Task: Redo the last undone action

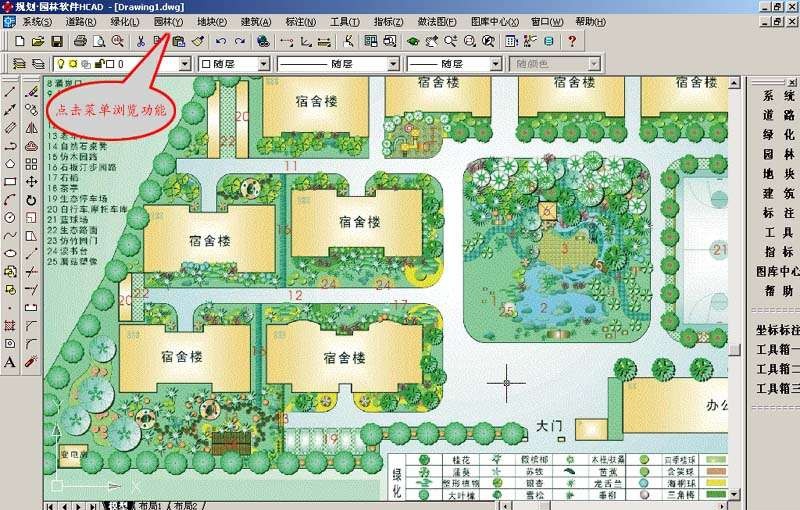Action: coord(239,41)
